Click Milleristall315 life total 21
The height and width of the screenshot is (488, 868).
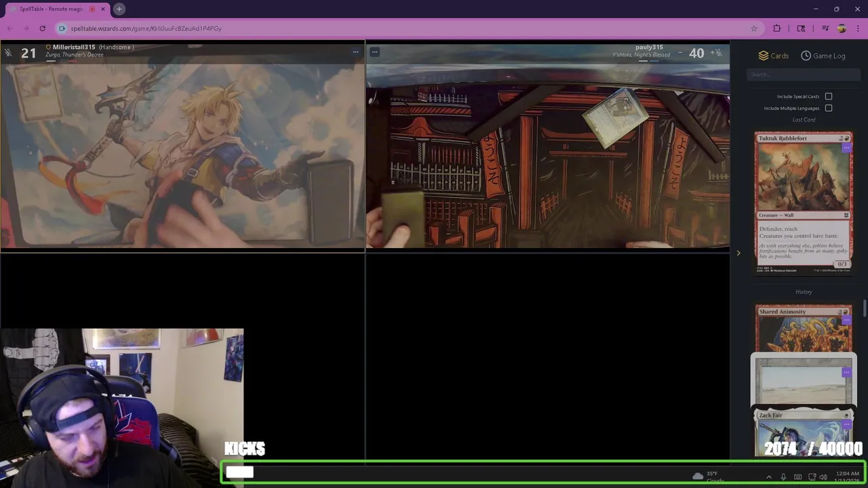pos(28,53)
